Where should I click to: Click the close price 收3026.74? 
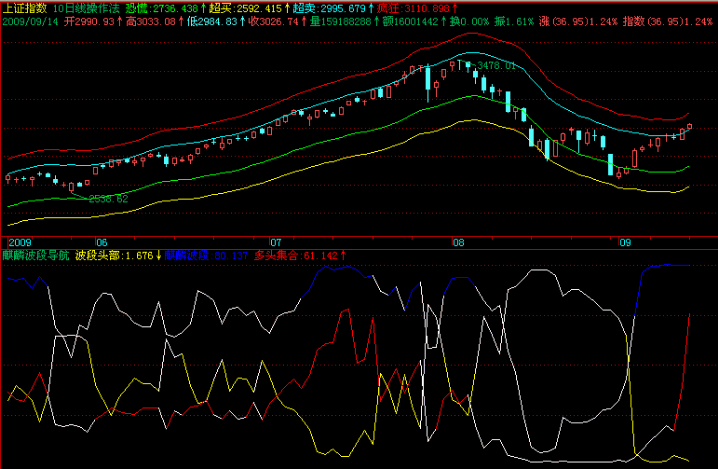coord(277,22)
